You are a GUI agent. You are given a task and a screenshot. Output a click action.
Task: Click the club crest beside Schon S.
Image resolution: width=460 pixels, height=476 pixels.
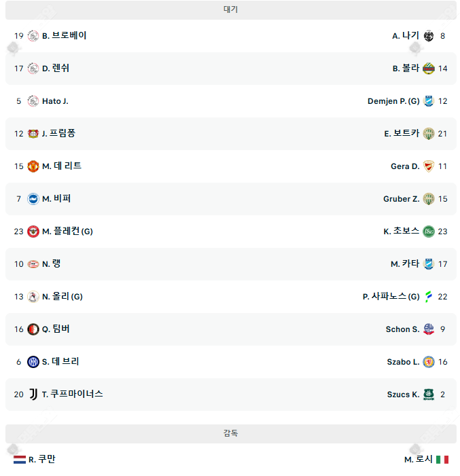tap(428, 329)
